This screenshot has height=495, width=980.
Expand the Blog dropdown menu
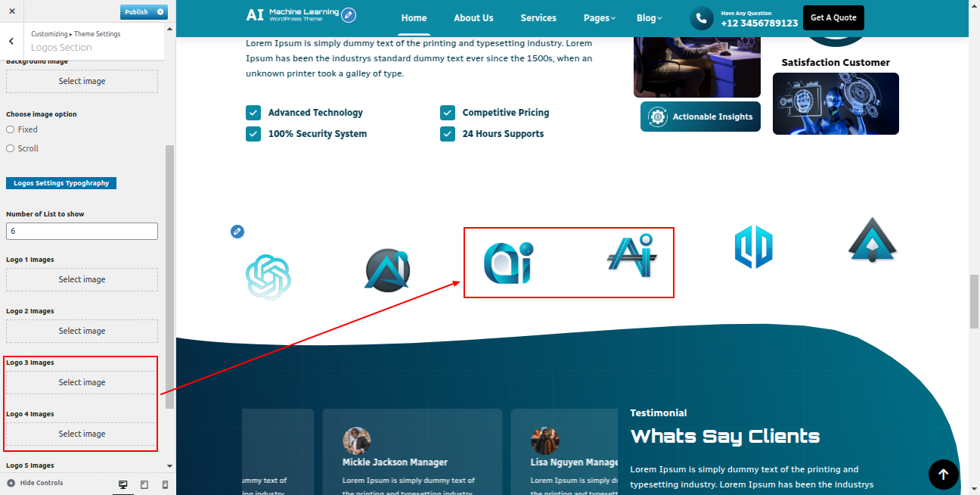coord(649,18)
